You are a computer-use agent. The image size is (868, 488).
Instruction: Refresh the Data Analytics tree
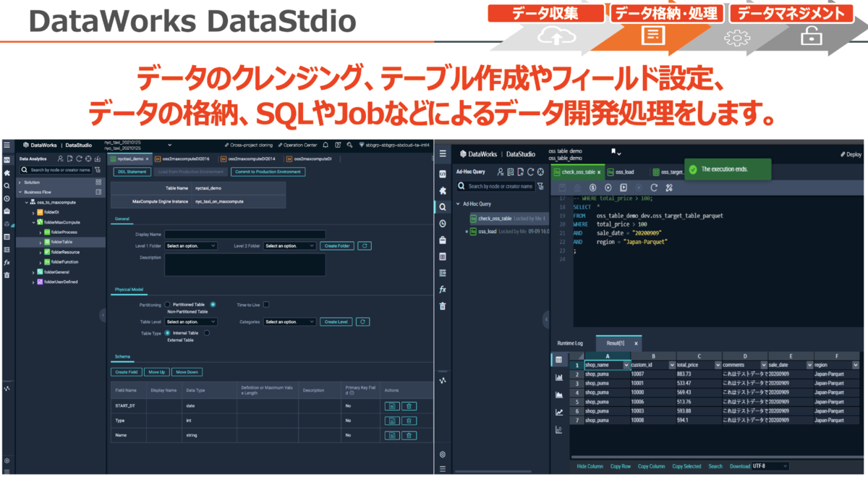click(x=79, y=159)
